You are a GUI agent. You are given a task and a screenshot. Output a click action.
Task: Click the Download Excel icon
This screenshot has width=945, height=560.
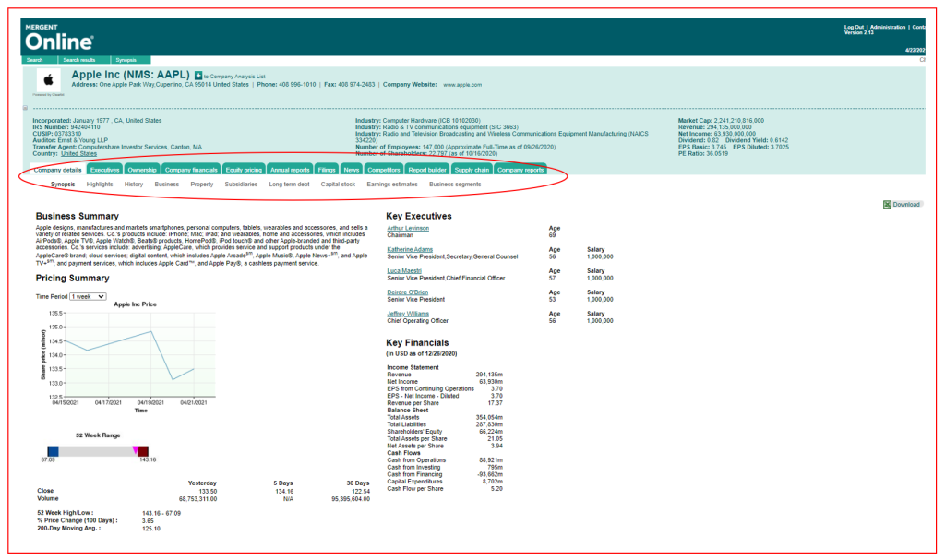(x=887, y=205)
